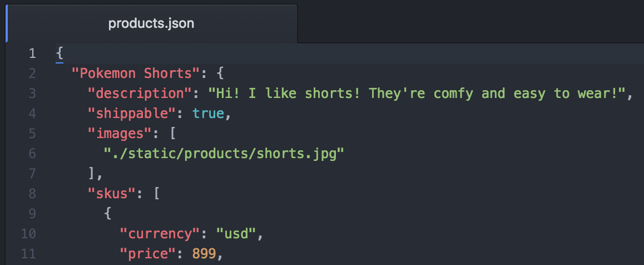Click the "price" key on line 11
Screen dimensions: 644x265
[x=148, y=254]
